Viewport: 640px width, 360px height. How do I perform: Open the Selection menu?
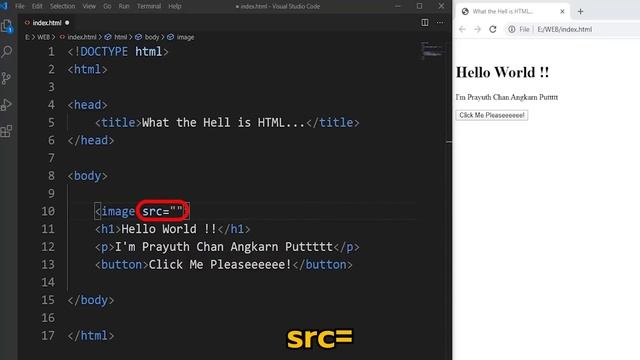tap(62, 6)
